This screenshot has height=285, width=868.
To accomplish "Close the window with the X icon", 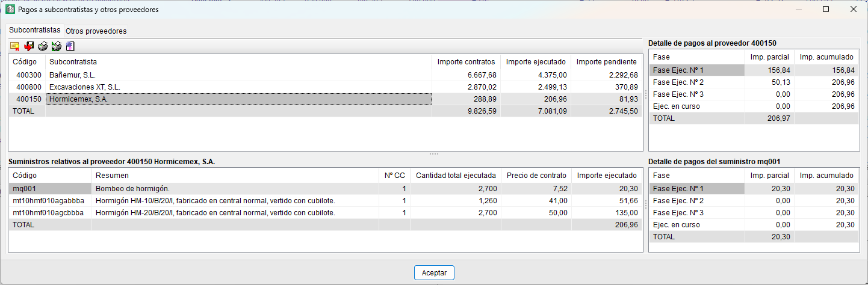I will coord(854,10).
